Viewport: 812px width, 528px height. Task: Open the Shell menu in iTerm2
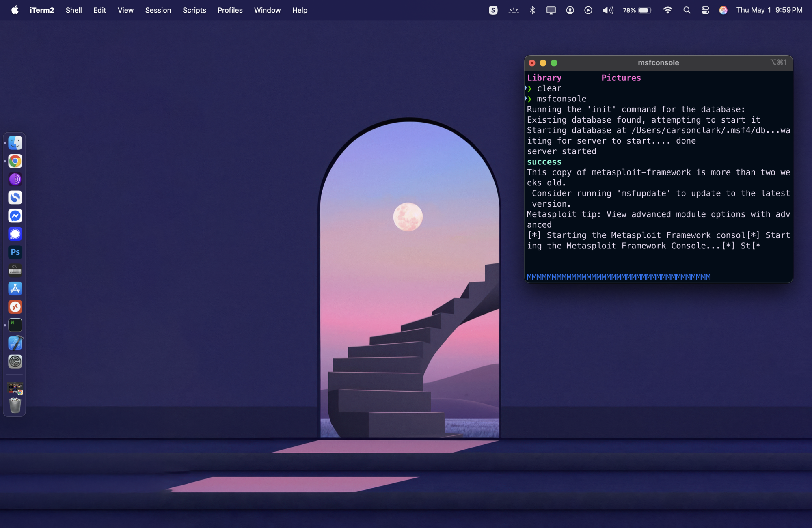point(74,10)
